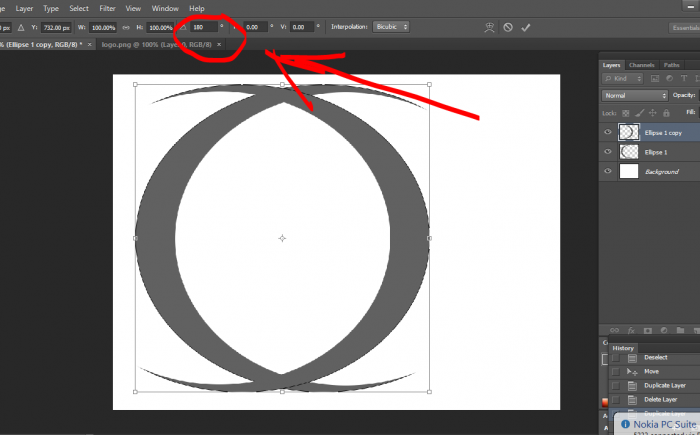This screenshot has height=435, width=700.
Task: Switch to warp mode icon in options bar
Action: pyautogui.click(x=489, y=27)
